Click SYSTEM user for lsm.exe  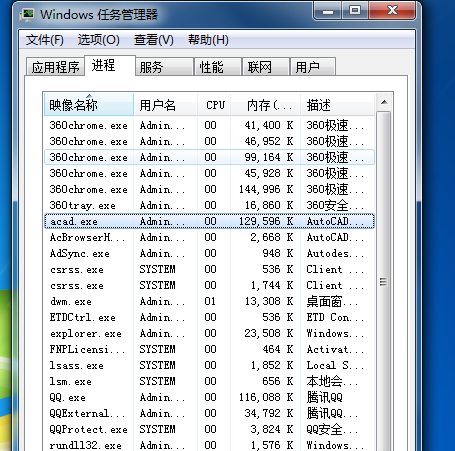tap(157, 381)
